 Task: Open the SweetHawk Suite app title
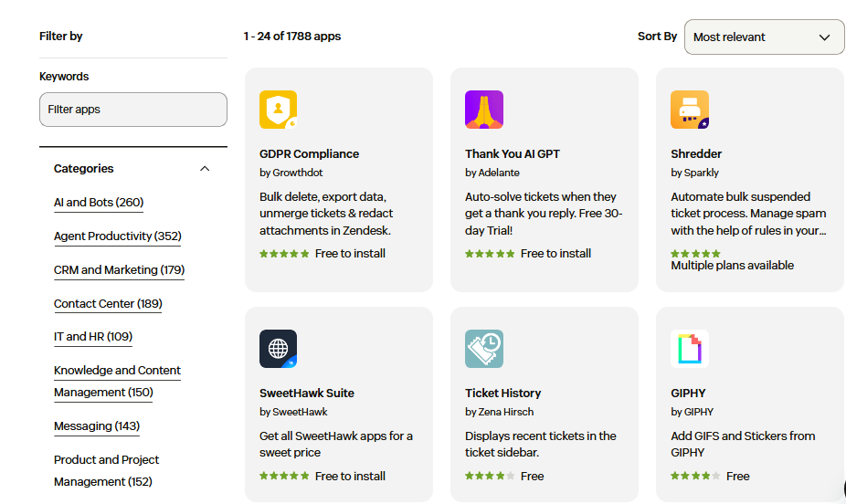click(x=307, y=394)
